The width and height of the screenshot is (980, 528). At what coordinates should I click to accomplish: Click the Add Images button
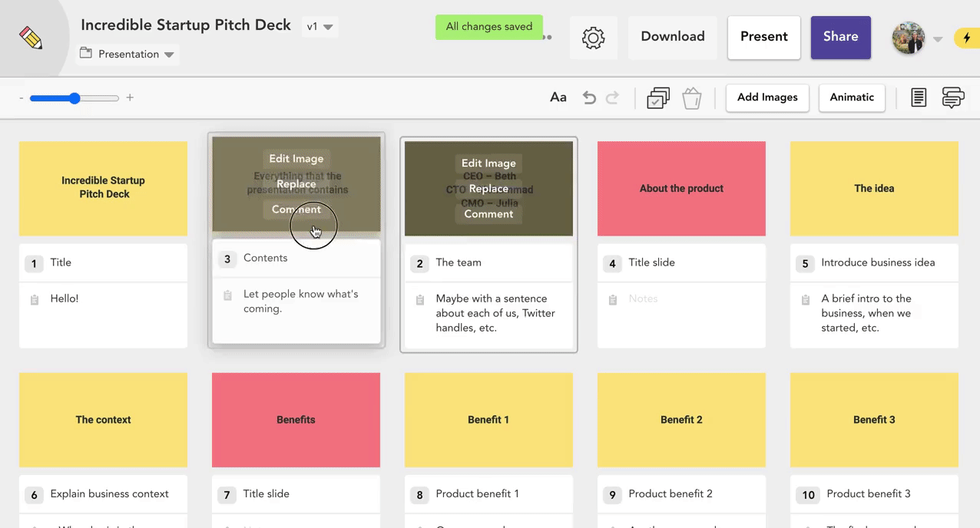(766, 97)
